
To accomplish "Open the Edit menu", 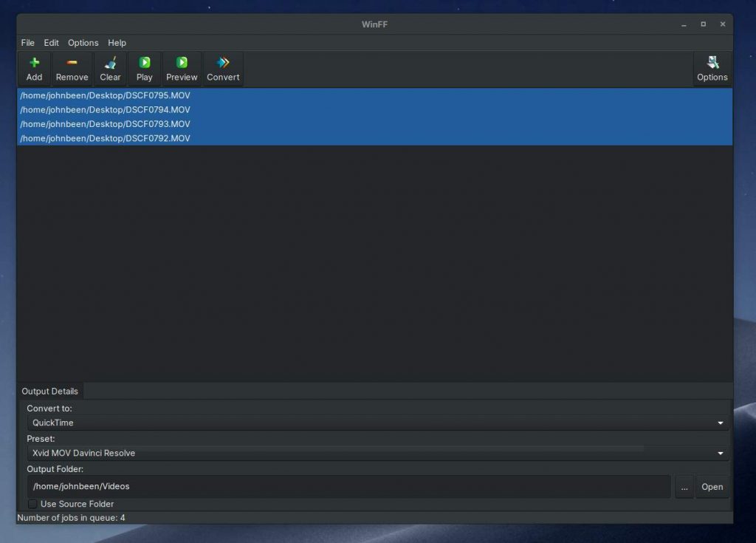I will pyautogui.click(x=51, y=43).
